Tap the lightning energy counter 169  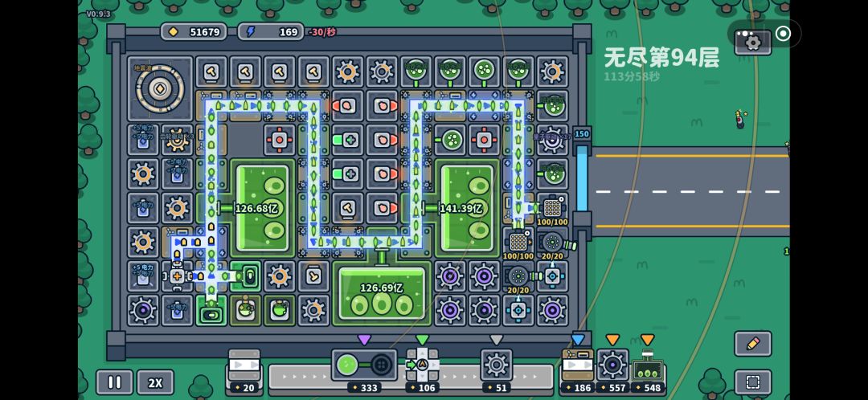click(x=271, y=31)
